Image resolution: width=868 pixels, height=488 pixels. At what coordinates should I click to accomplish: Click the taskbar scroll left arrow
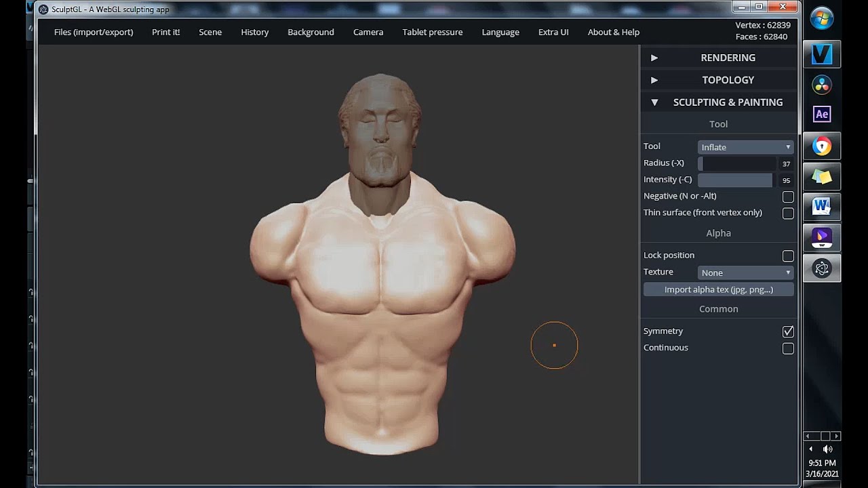pyautogui.click(x=807, y=436)
